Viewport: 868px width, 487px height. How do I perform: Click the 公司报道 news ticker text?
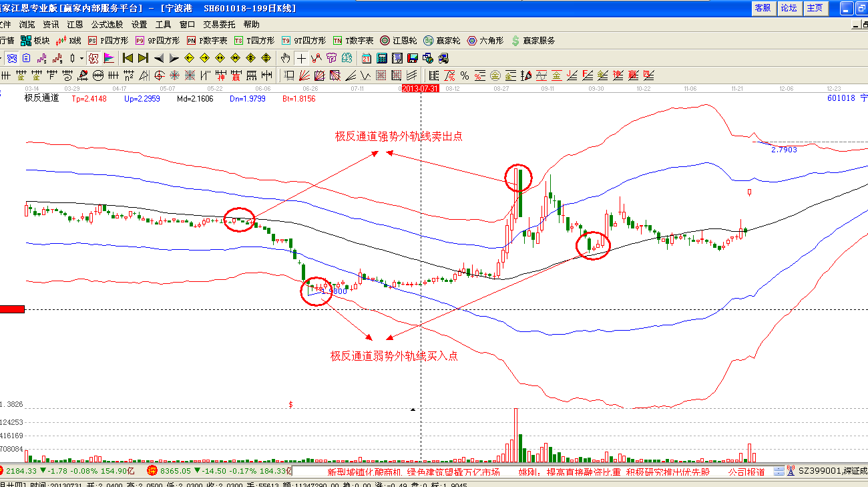click(746, 472)
